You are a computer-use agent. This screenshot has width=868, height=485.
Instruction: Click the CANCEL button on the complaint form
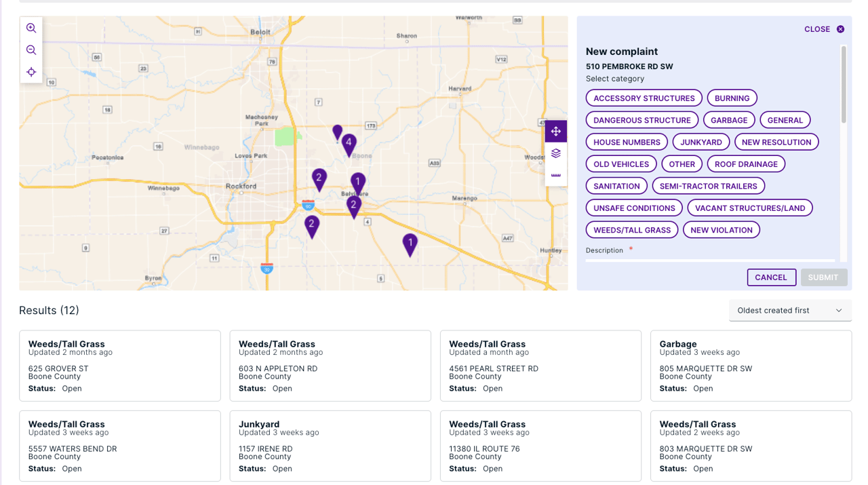pyautogui.click(x=771, y=277)
